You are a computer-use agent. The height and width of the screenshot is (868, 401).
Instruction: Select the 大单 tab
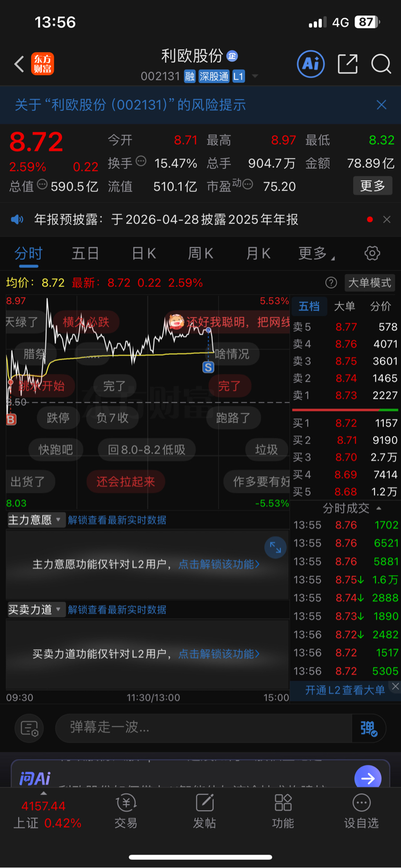[345, 306]
